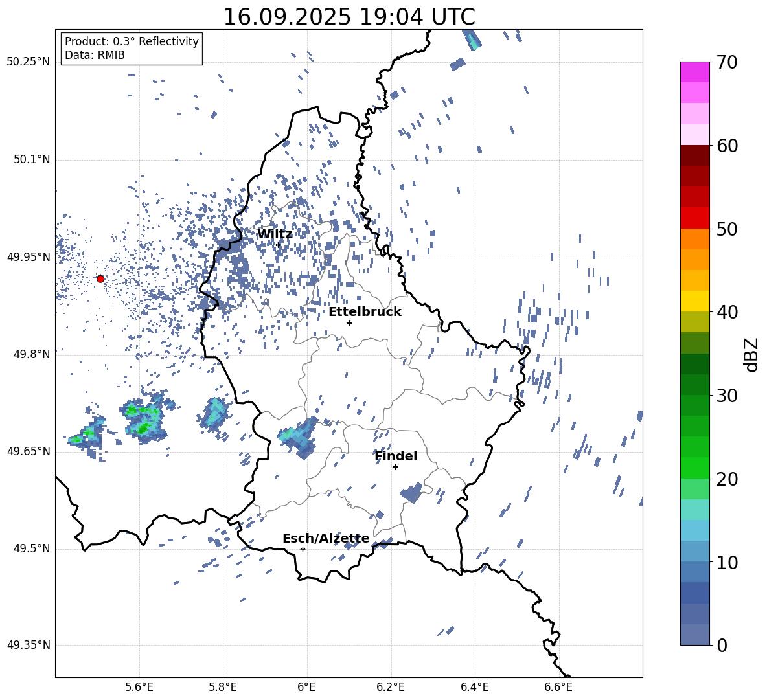Image resolution: width=767 pixels, height=700 pixels.
Task: Click the Wiltz city label
Action: tap(275, 234)
